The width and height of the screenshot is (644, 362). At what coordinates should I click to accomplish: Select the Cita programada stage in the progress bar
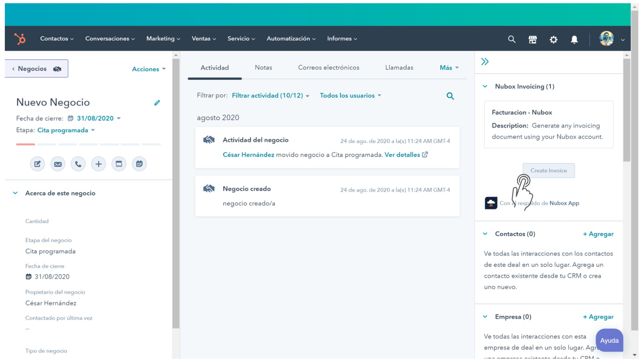[x=25, y=144]
